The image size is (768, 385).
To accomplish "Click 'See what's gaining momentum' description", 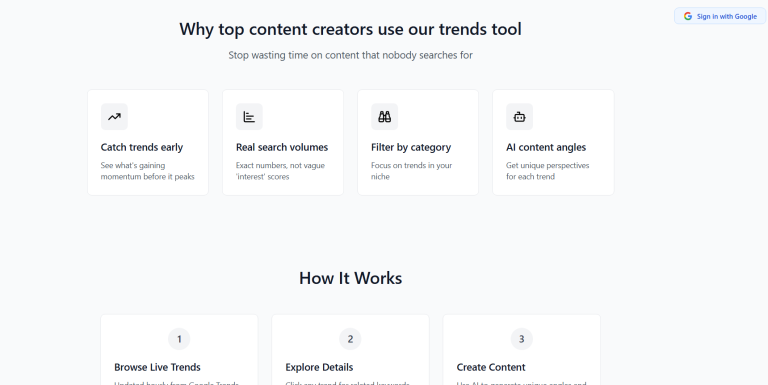I will click(147, 171).
